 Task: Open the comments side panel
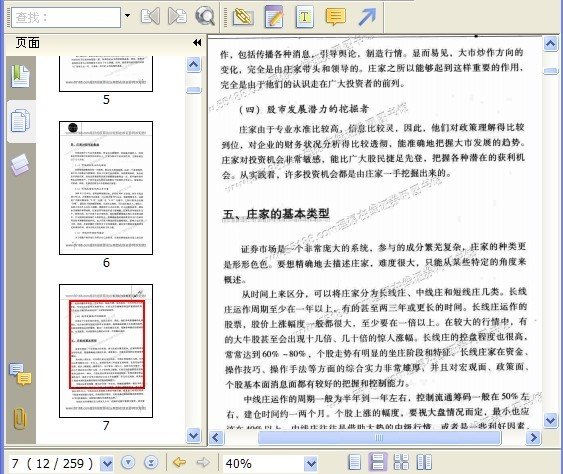[20, 374]
